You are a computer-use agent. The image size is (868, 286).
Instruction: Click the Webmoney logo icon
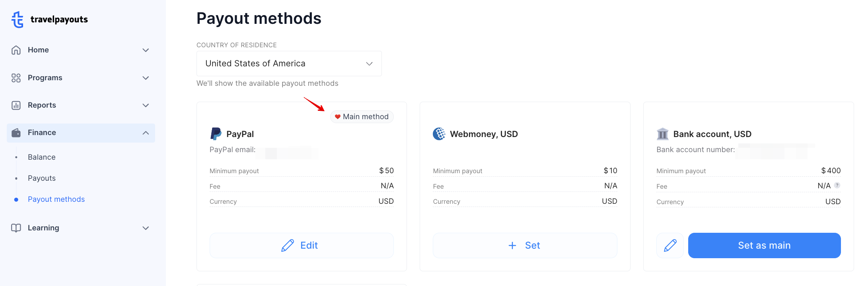[x=439, y=134]
